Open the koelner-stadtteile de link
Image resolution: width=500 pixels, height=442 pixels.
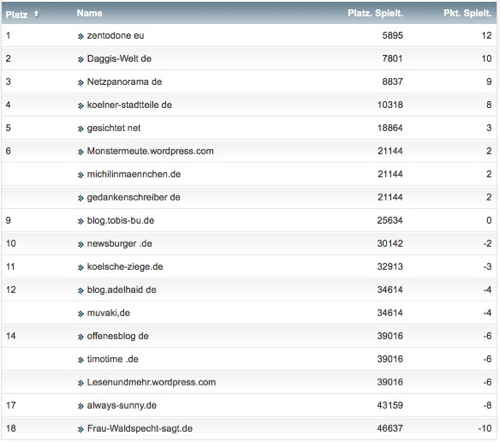pyautogui.click(x=129, y=105)
